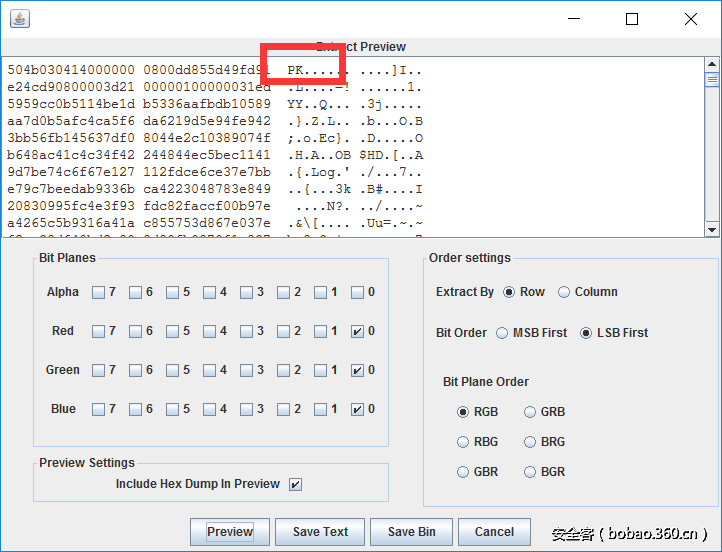Enable Red bit plane 1 checkbox
Image resolution: width=722 pixels, height=552 pixels.
pos(320,331)
